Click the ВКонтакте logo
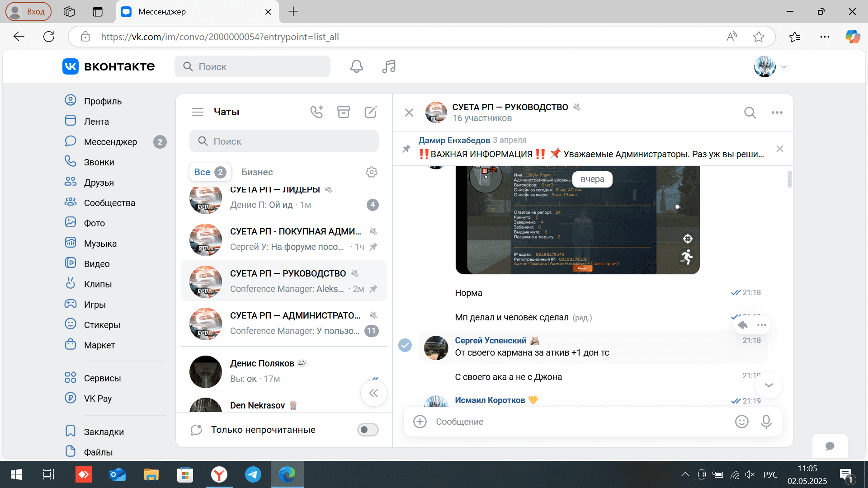This screenshot has width=868, height=488. [108, 66]
